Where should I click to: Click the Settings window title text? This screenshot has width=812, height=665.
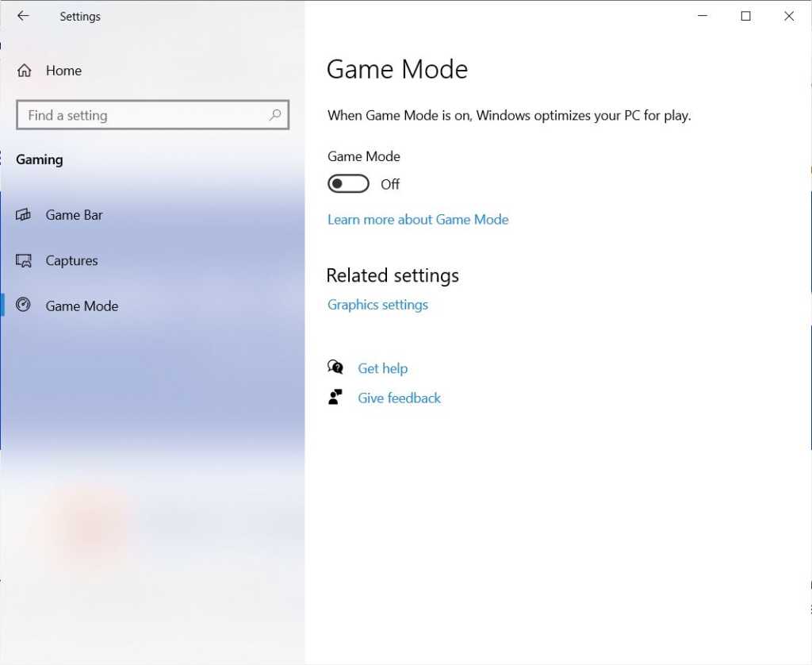[x=80, y=17]
